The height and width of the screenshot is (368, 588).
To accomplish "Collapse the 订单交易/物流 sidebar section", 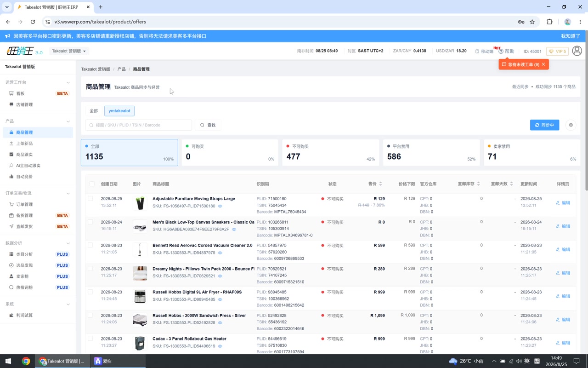I will pyautogui.click(x=68, y=193).
